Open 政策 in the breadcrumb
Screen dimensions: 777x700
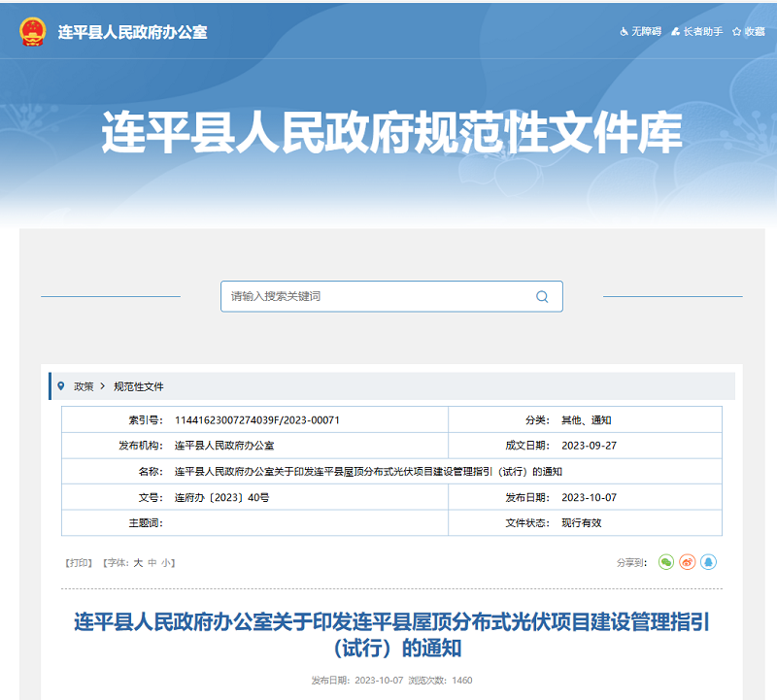(84, 385)
